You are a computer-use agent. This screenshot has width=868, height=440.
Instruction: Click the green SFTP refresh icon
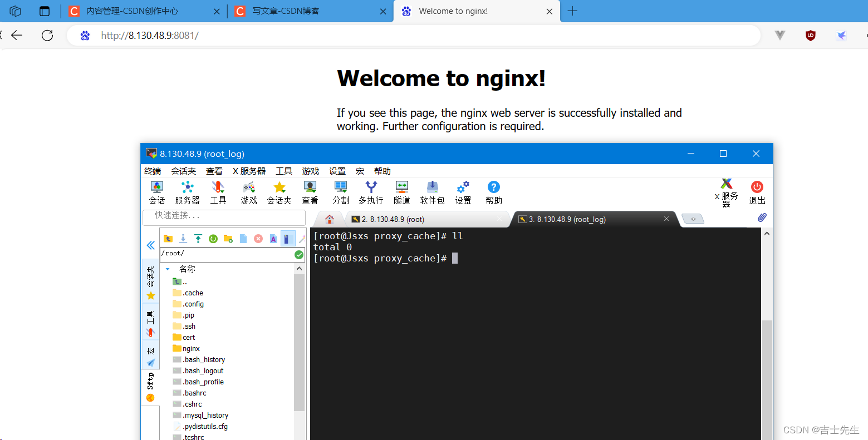[213, 239]
